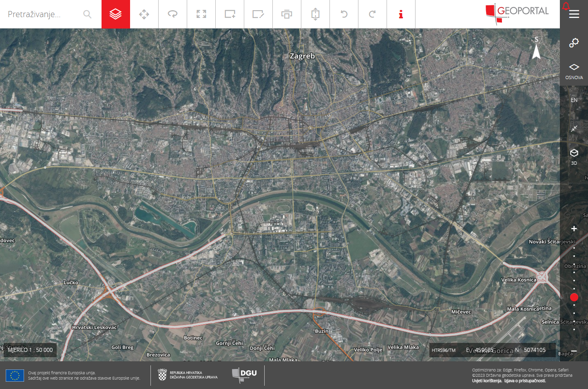Click the Veliko Polje label
Screen dimensions: 588x389
coord(368,350)
